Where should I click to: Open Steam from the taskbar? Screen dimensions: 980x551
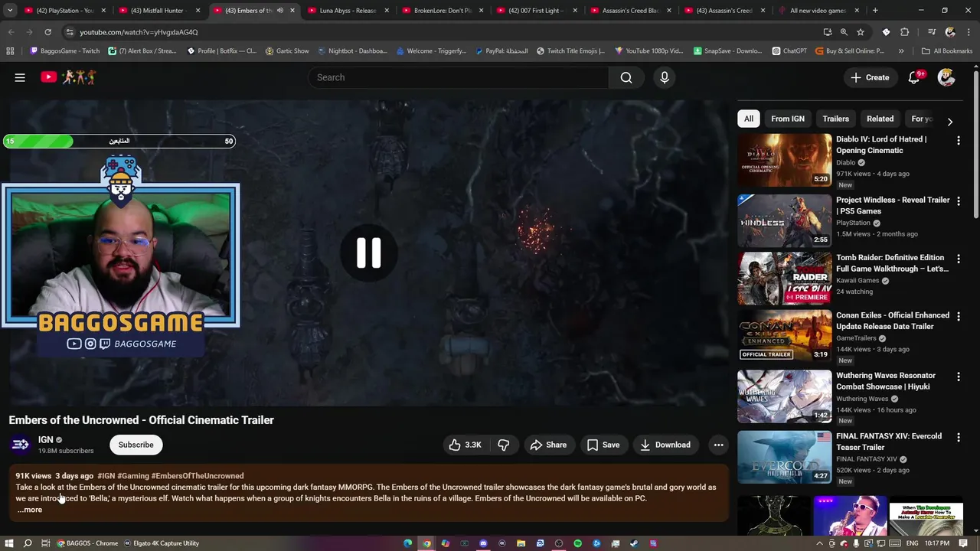click(634, 543)
